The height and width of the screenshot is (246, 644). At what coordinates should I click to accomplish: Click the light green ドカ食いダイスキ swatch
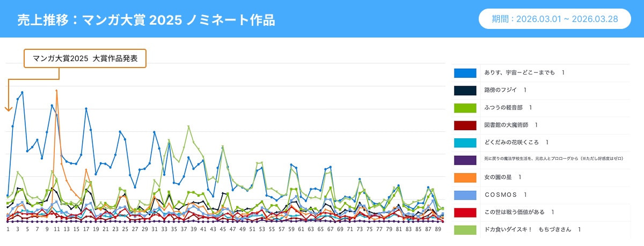[465, 229]
